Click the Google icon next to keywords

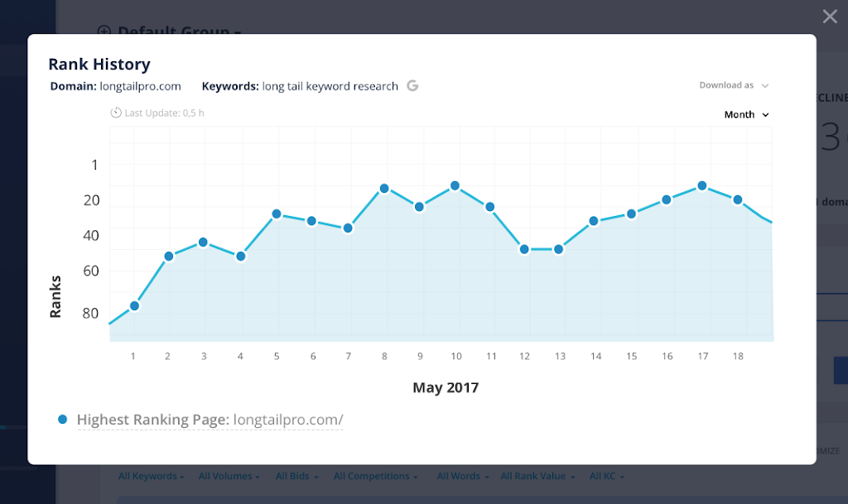point(412,85)
